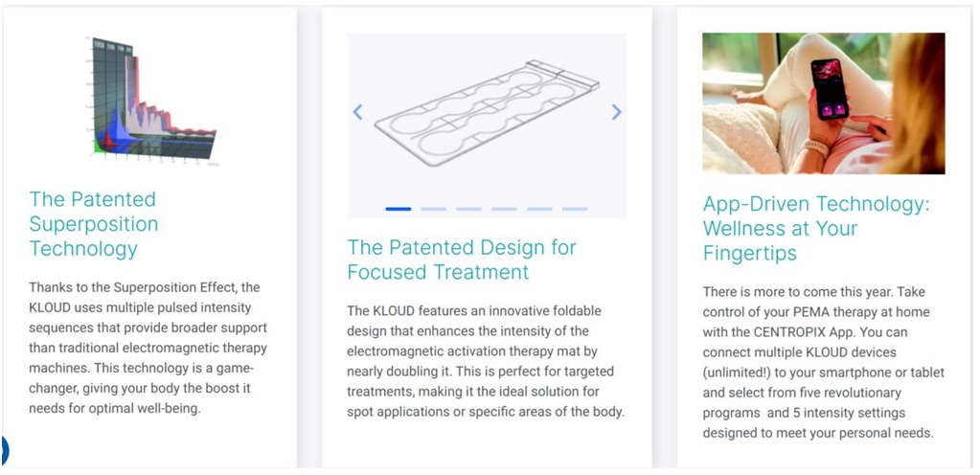Select the first carousel indicator dot
Viewport: 980px width, 475px height.
click(x=398, y=208)
